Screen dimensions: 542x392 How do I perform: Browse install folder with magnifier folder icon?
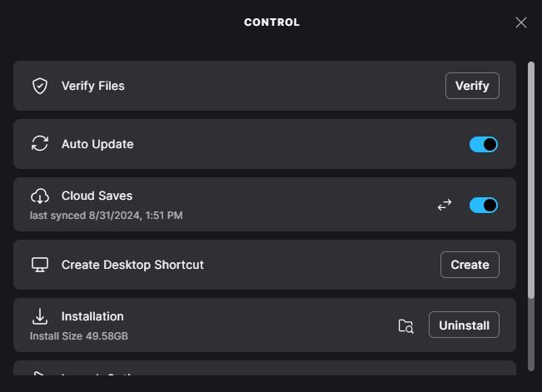click(405, 325)
